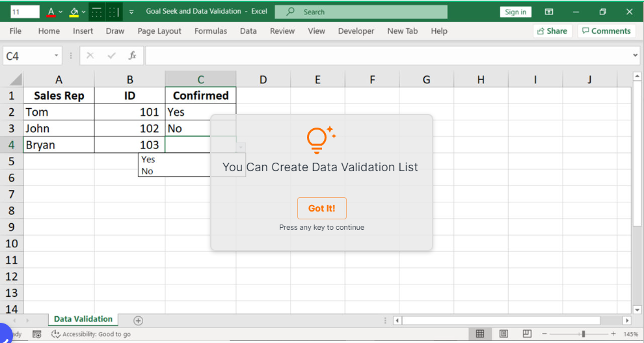Click the Got It! button
Screen dimensions: 644x343
321,208
